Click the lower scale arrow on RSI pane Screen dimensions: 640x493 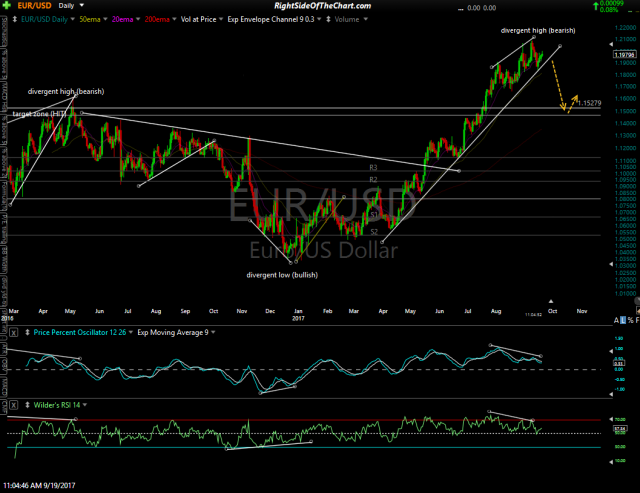(x=611, y=462)
